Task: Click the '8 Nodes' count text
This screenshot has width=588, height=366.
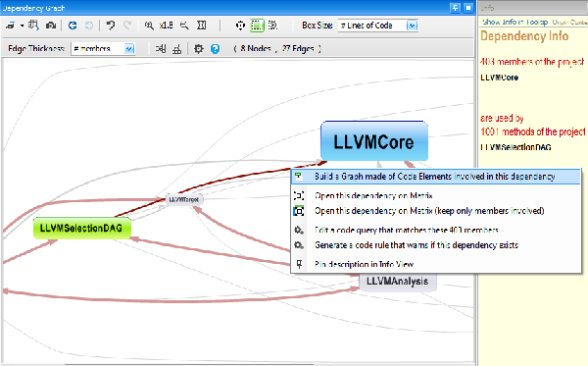Action: 256,49
